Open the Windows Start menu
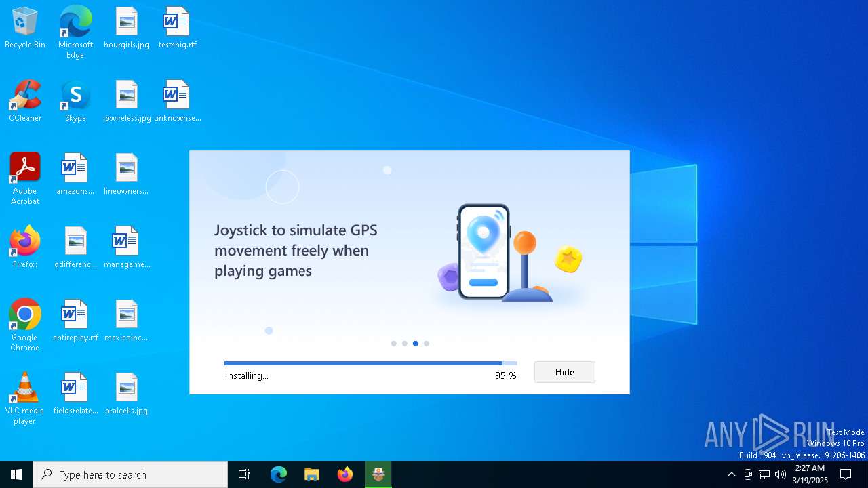The width and height of the screenshot is (868, 488). 16,474
